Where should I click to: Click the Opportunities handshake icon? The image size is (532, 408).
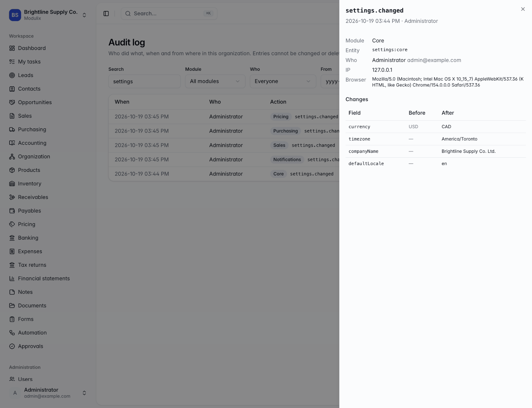12,102
